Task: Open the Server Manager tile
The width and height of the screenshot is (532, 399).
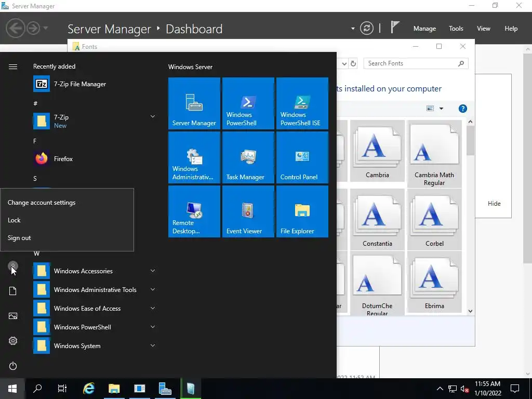Action: 194,103
